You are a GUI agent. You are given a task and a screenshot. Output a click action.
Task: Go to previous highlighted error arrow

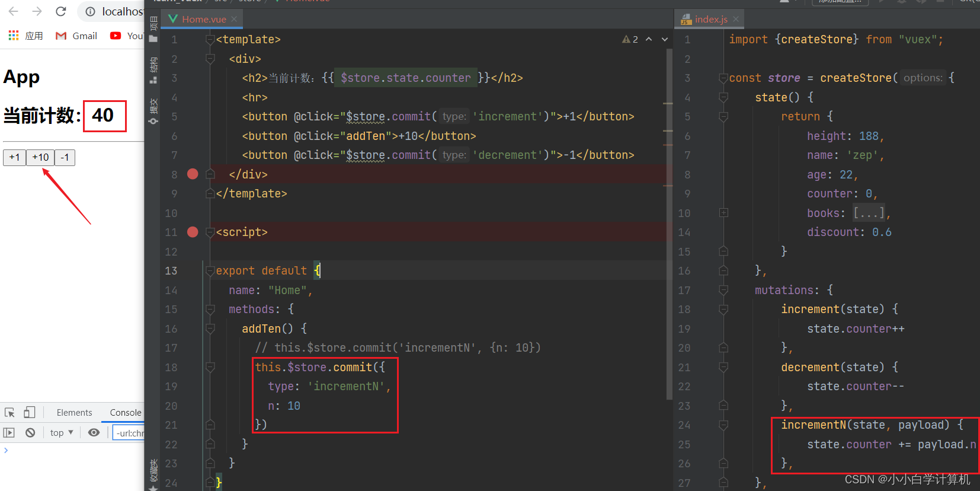(649, 39)
